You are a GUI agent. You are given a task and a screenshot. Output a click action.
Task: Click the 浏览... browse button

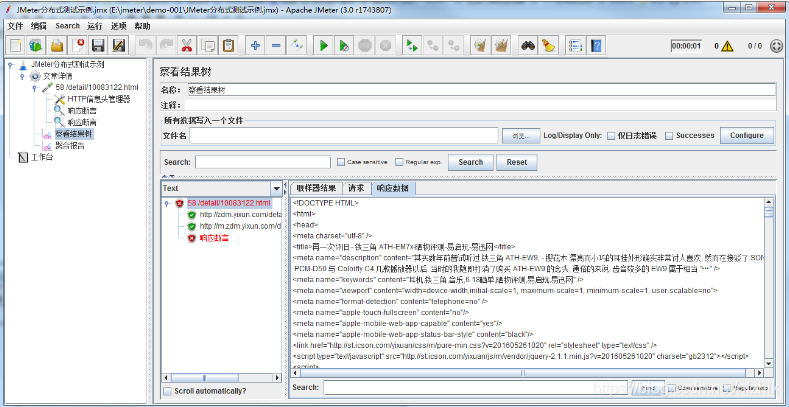[x=521, y=136]
